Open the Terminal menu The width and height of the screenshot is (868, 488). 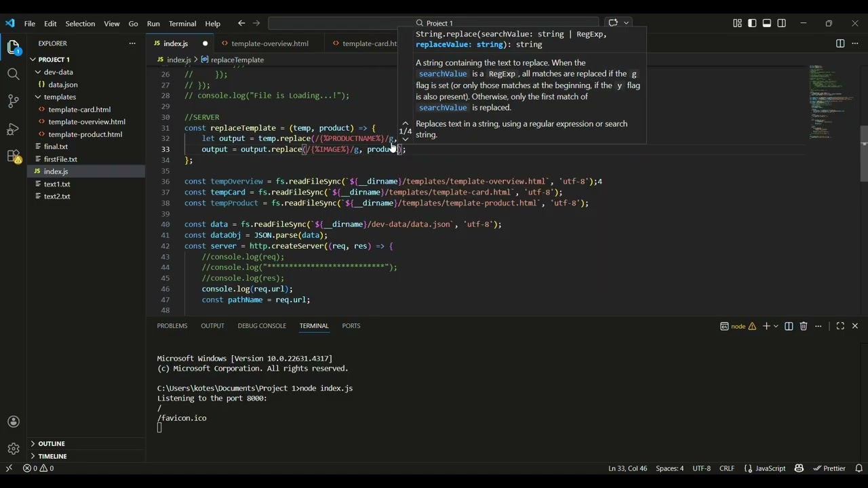click(x=182, y=24)
